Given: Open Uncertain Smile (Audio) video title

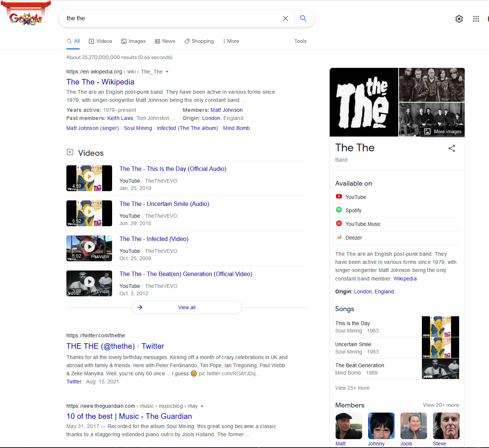Looking at the screenshot, I should pos(164,204).
